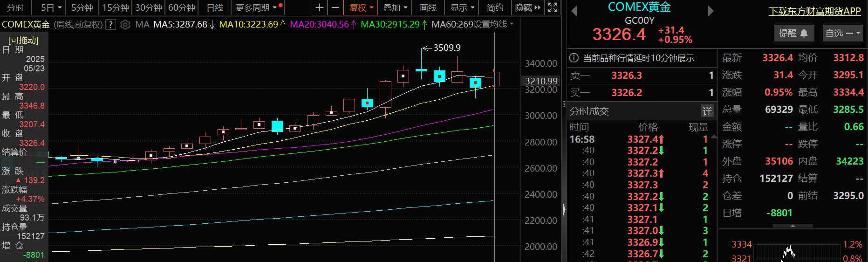This screenshot has height=262, width=868.
Task: Open the 叠加 overlay dropdown
Action: tap(395, 7)
